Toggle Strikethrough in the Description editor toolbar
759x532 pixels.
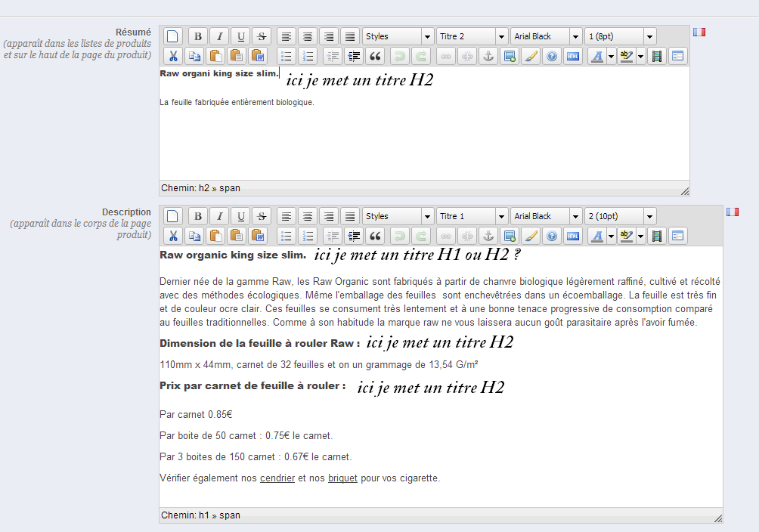coord(262,216)
